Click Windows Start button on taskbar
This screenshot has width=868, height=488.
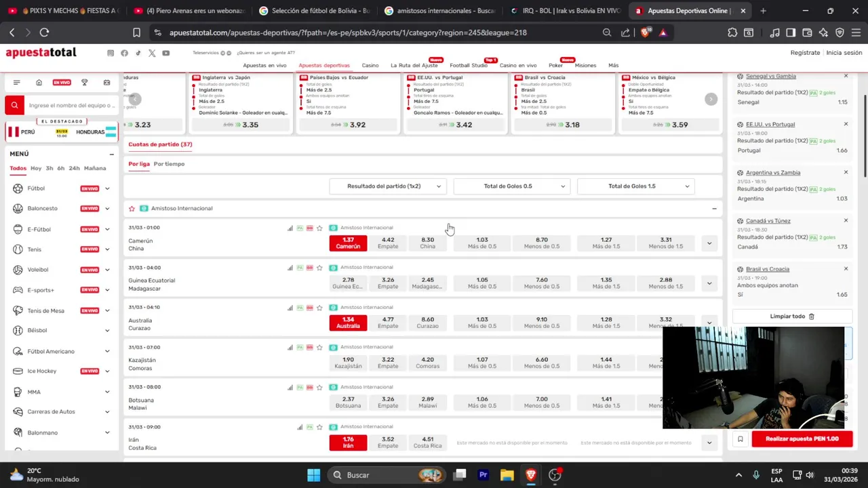point(313,475)
